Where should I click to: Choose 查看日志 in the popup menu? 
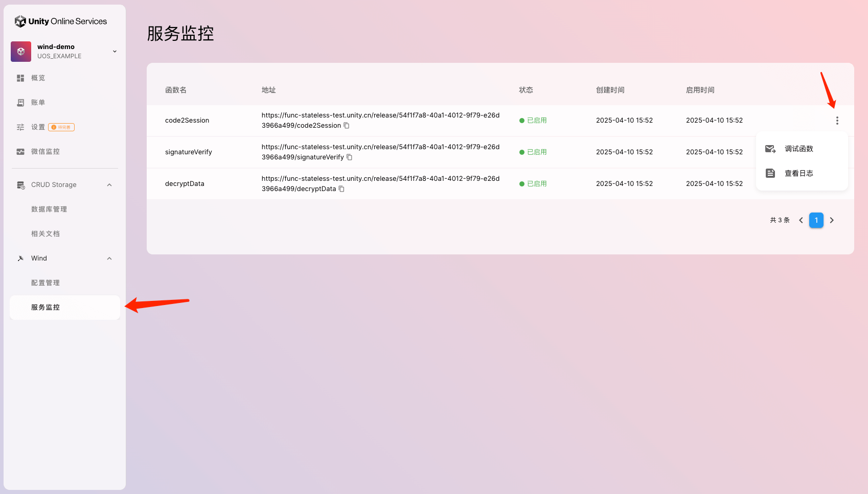tap(798, 173)
